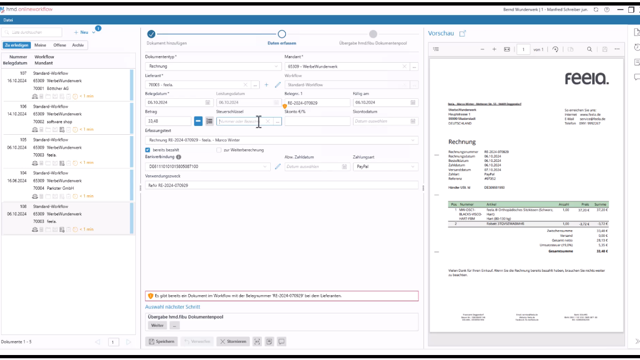Screen dimensions: 640x360
Task: Click the Stornieren button
Action: pyautogui.click(x=233, y=342)
